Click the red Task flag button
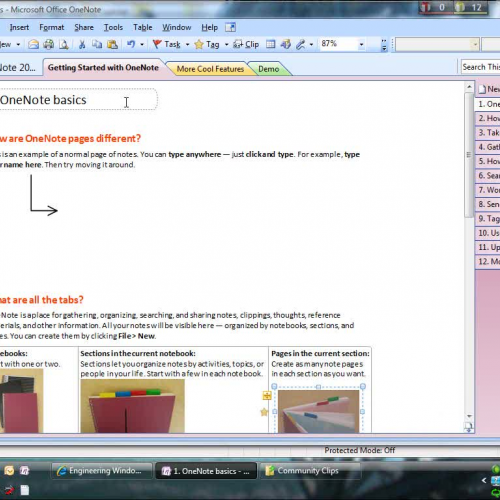The height and width of the screenshot is (500, 500). coord(166,44)
